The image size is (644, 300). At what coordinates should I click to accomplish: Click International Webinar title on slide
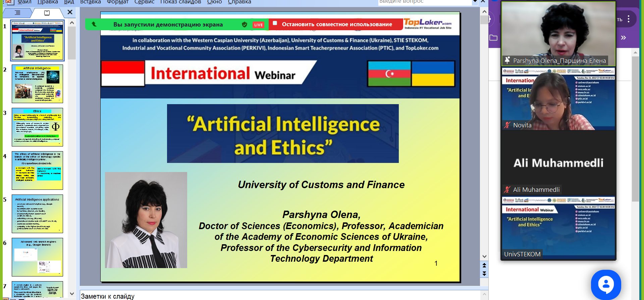click(223, 73)
